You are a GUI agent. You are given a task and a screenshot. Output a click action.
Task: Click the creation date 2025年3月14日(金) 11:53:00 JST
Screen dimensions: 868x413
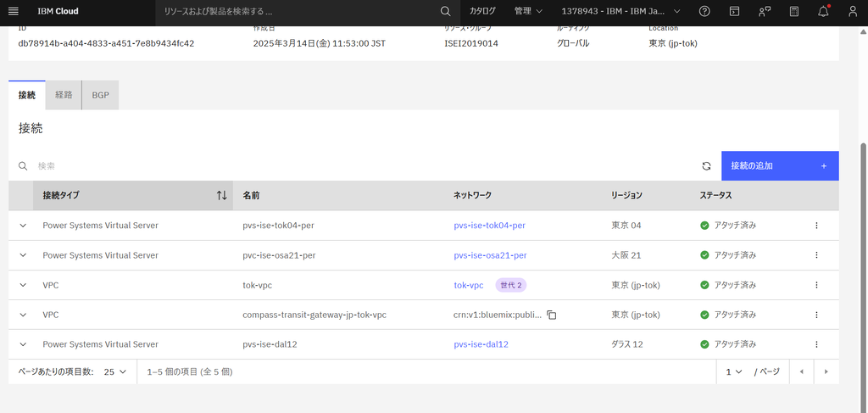320,42
